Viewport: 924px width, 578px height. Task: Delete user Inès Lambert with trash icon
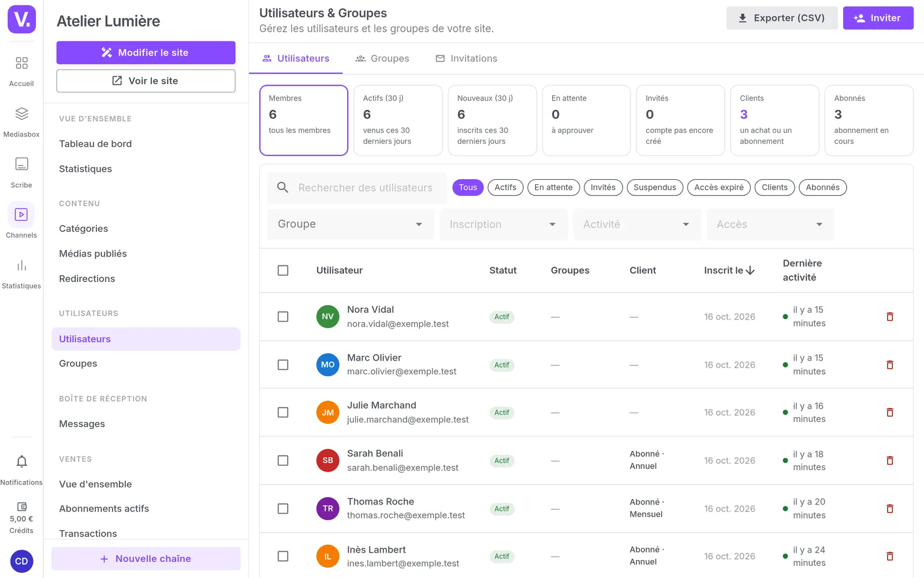tap(890, 556)
